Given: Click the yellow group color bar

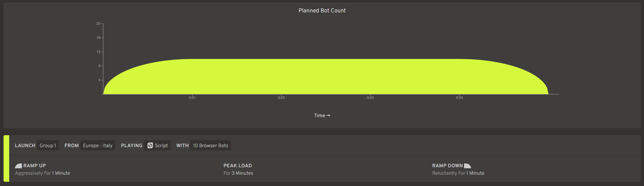Looking at the screenshot, I should click(6, 158).
